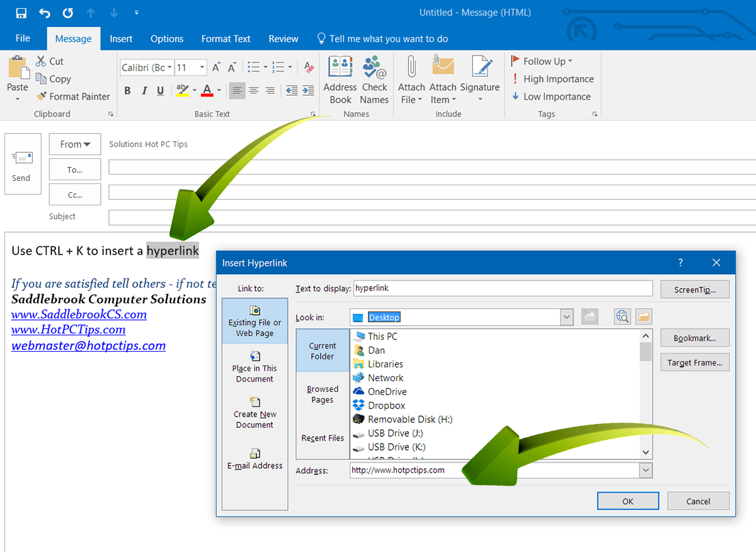
Task: Toggle High Importance for the message
Action: 553,79
